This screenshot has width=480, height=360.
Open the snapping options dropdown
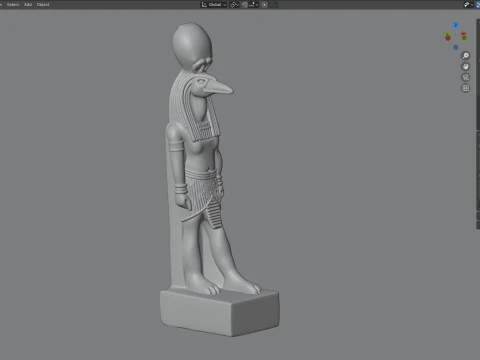point(253,5)
